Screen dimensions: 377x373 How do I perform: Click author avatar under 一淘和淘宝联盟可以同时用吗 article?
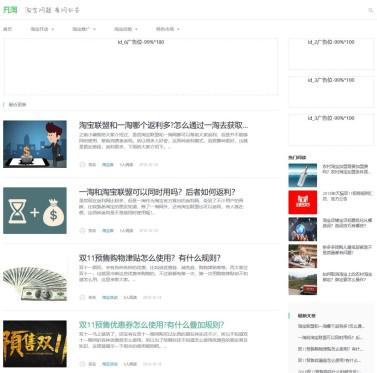click(82, 230)
